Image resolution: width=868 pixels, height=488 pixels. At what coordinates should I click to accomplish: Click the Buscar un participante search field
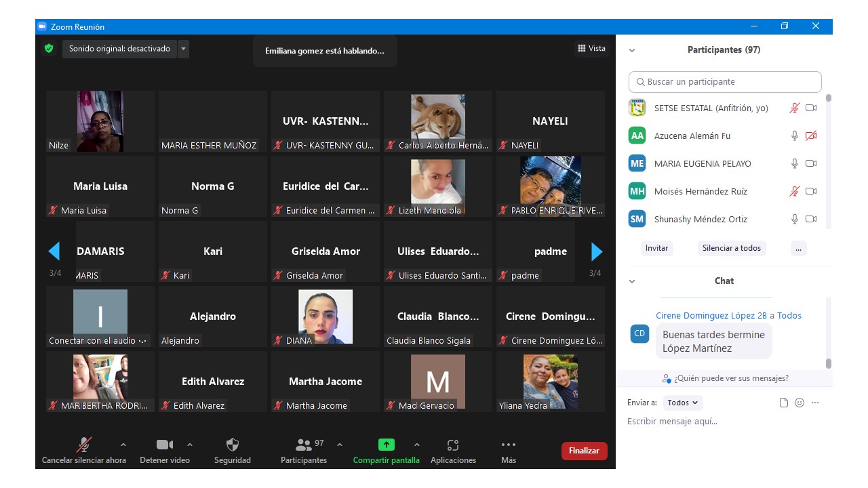point(725,82)
